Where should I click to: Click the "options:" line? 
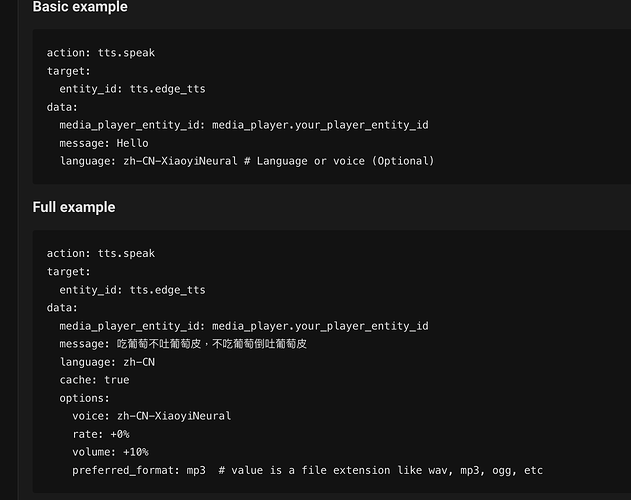pyautogui.click(x=84, y=398)
